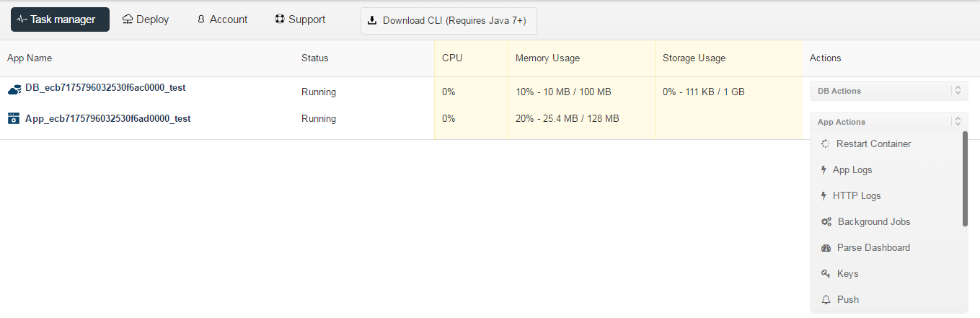Click the Restart Container spinner icon

(x=826, y=143)
